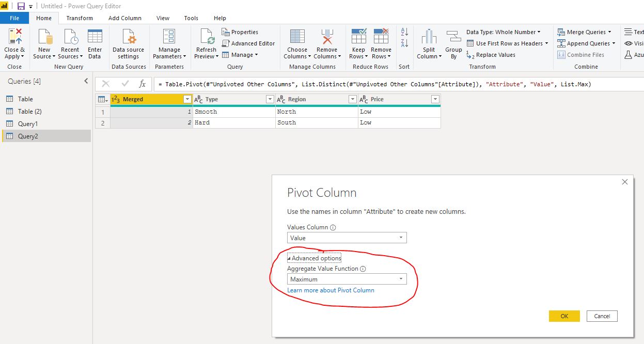Viewport: 644px width, 344px height.
Task: Open the Append Queries dropdown
Action: tap(587, 43)
